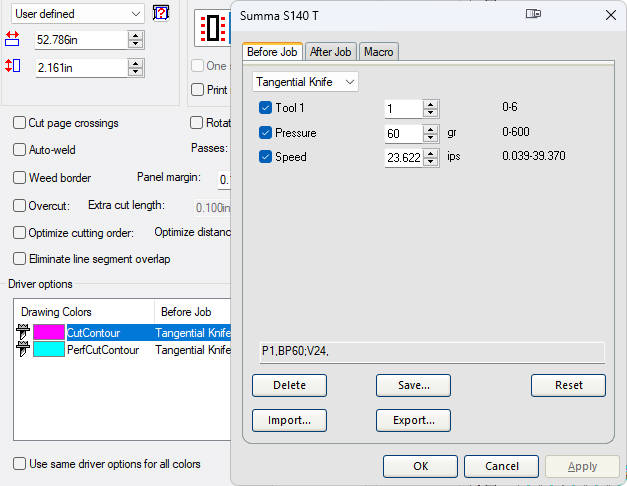Close the Summa S140 T dialog
Image resolution: width=627 pixels, height=486 pixels.
pyautogui.click(x=611, y=15)
